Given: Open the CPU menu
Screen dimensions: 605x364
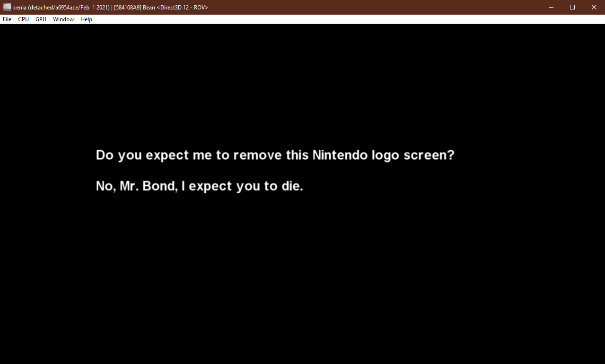Looking at the screenshot, I should (23, 19).
